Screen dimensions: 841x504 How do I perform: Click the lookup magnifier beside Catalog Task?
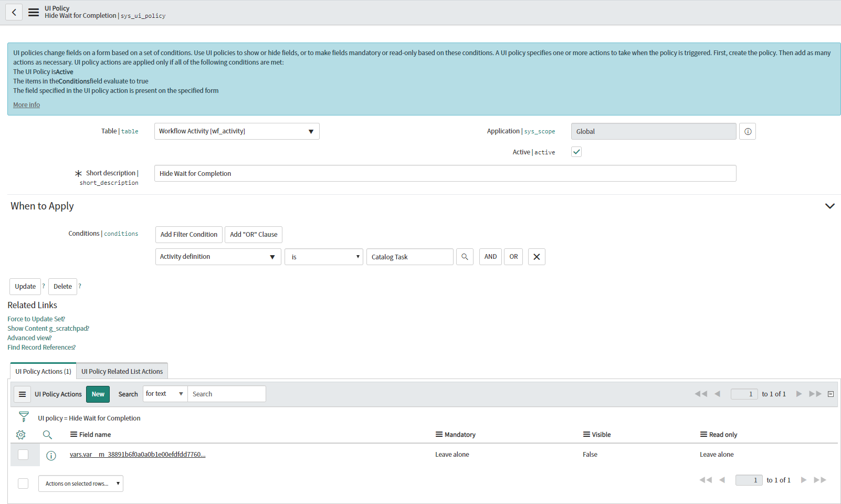[x=465, y=257]
